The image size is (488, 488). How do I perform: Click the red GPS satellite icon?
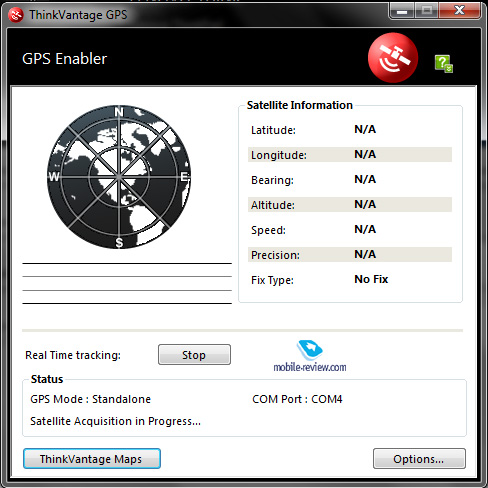393,58
